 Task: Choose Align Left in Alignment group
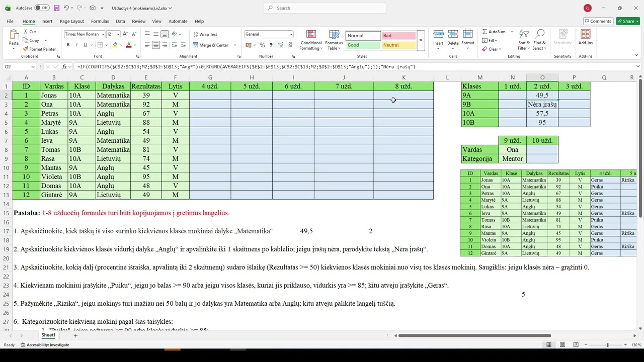(x=147, y=45)
